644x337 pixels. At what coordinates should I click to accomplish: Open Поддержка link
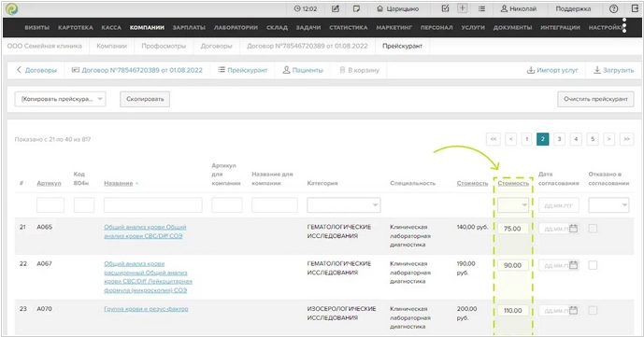[573, 8]
